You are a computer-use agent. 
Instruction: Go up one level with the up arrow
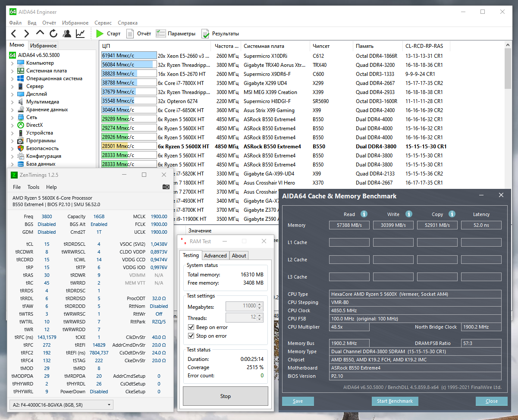click(x=40, y=33)
